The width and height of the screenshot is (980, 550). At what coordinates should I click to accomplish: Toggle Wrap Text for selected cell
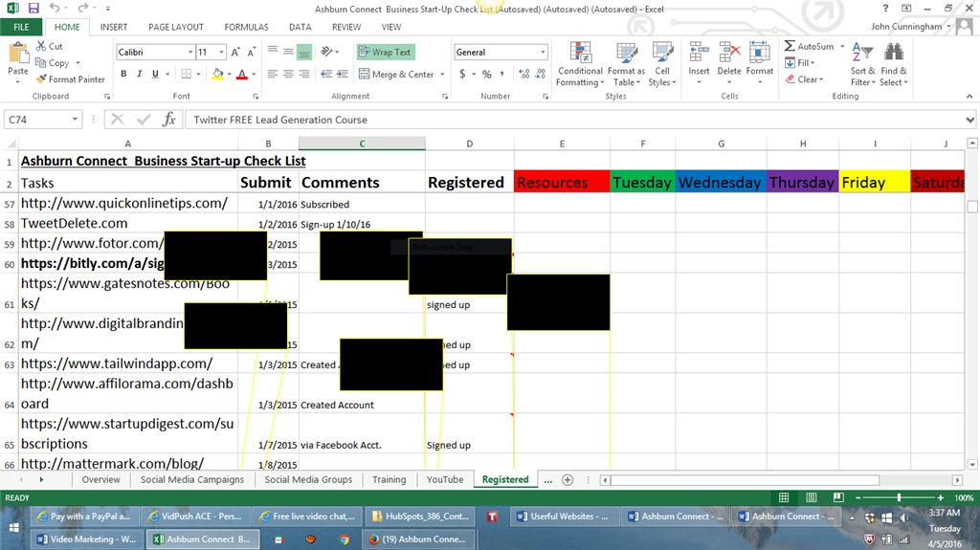pyautogui.click(x=386, y=52)
